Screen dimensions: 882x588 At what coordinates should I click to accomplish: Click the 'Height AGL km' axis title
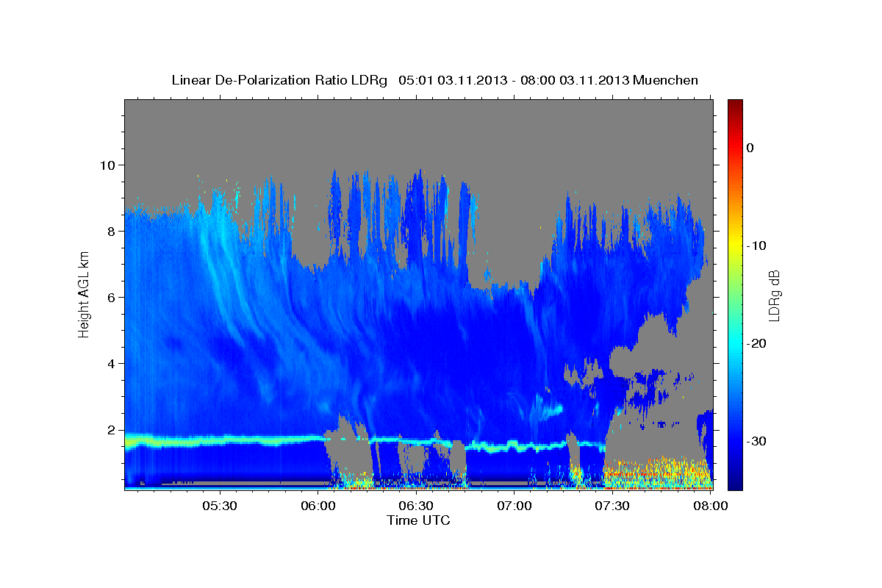point(84,295)
